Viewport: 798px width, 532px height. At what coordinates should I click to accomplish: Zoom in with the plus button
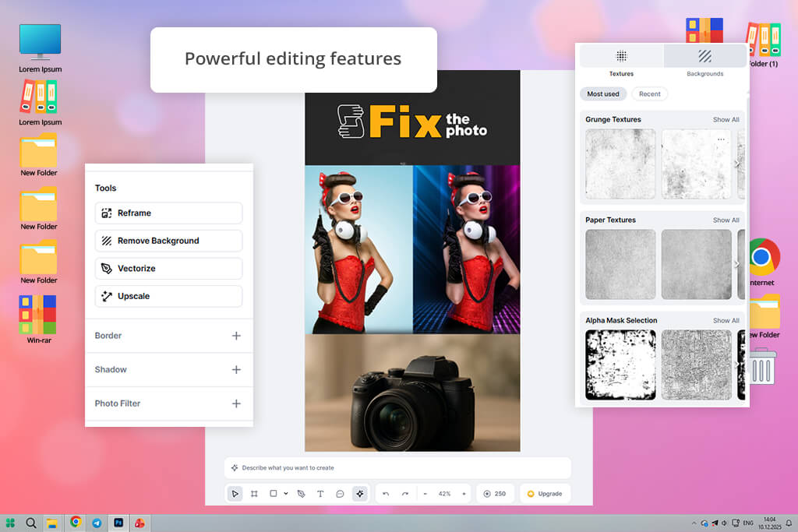pos(464,493)
